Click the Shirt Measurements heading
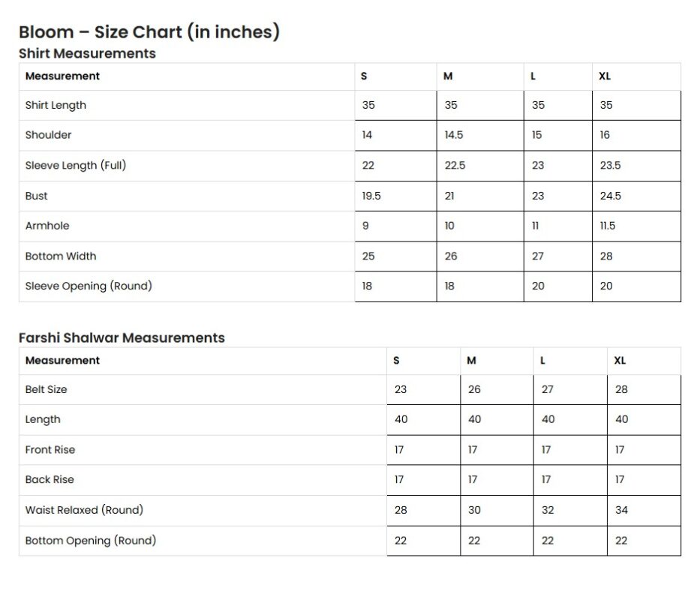Screen dimensions: 700x600 [87, 53]
